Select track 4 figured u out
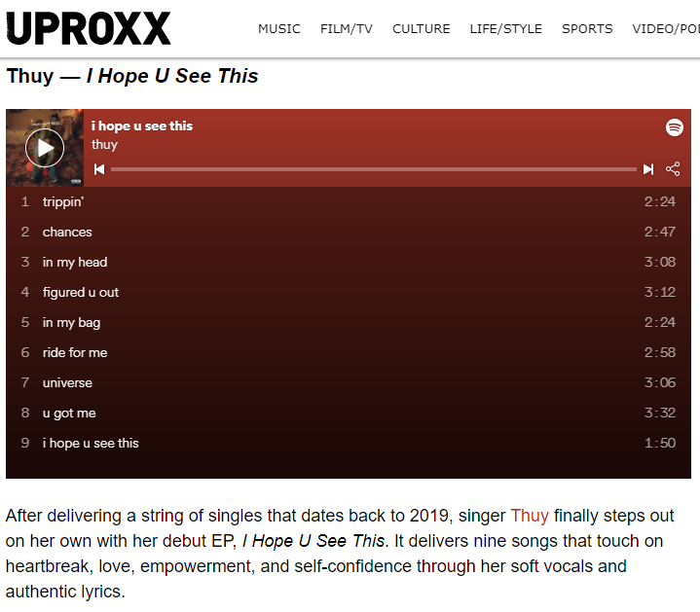This screenshot has height=612, width=700. coord(349,292)
